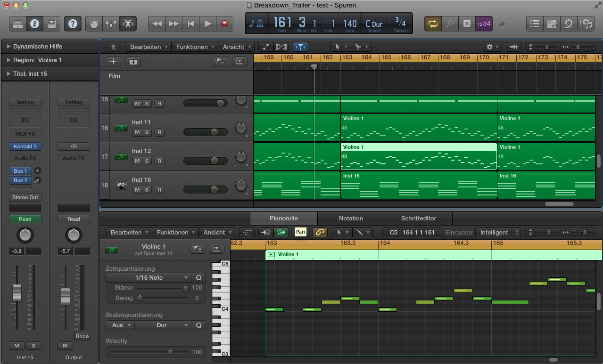Switch to the Notation tab
The width and height of the screenshot is (603, 364).
(351, 218)
